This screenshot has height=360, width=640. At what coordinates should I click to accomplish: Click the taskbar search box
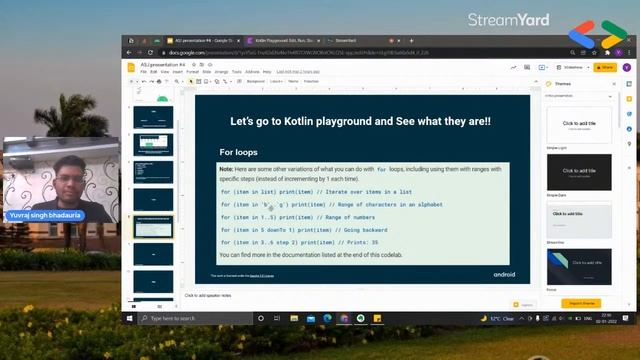(x=195, y=318)
